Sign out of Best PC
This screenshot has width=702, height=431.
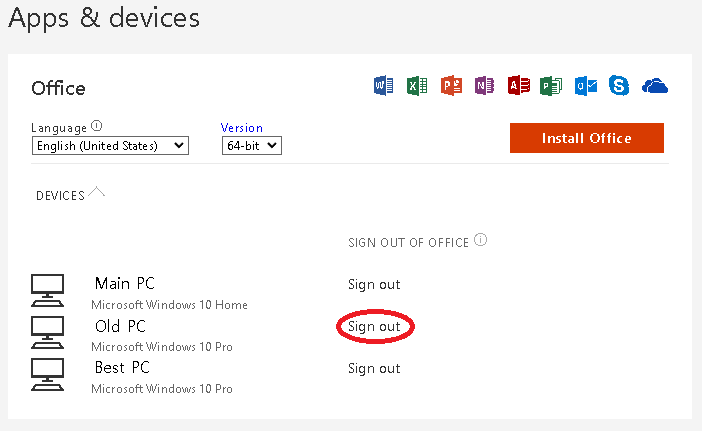coord(374,369)
